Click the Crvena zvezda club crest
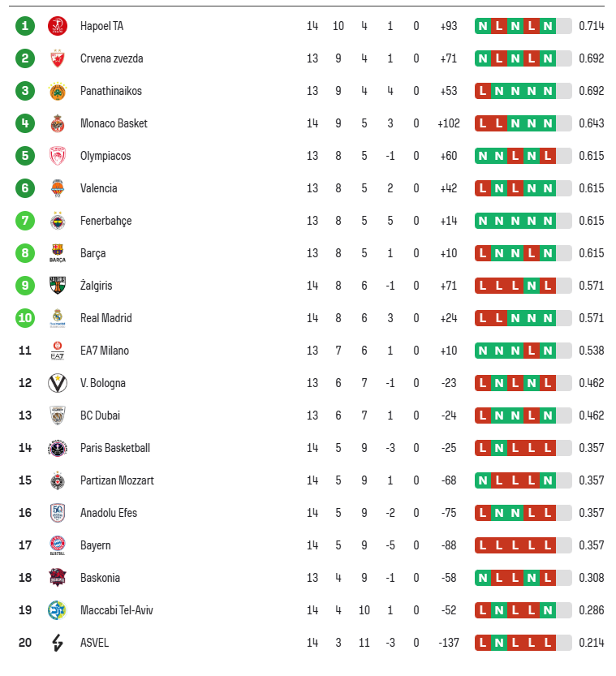The height and width of the screenshot is (676, 616). click(58, 58)
